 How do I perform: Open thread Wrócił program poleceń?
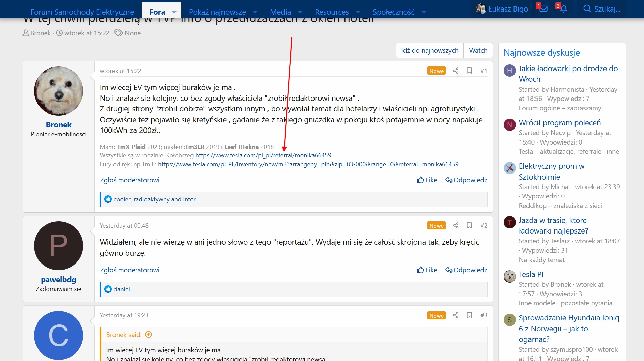559,123
